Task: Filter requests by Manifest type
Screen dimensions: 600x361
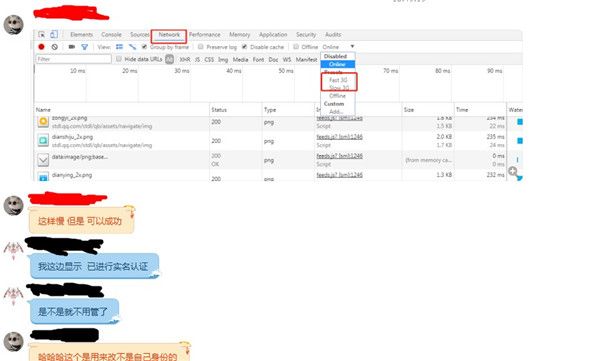Action: click(x=306, y=59)
